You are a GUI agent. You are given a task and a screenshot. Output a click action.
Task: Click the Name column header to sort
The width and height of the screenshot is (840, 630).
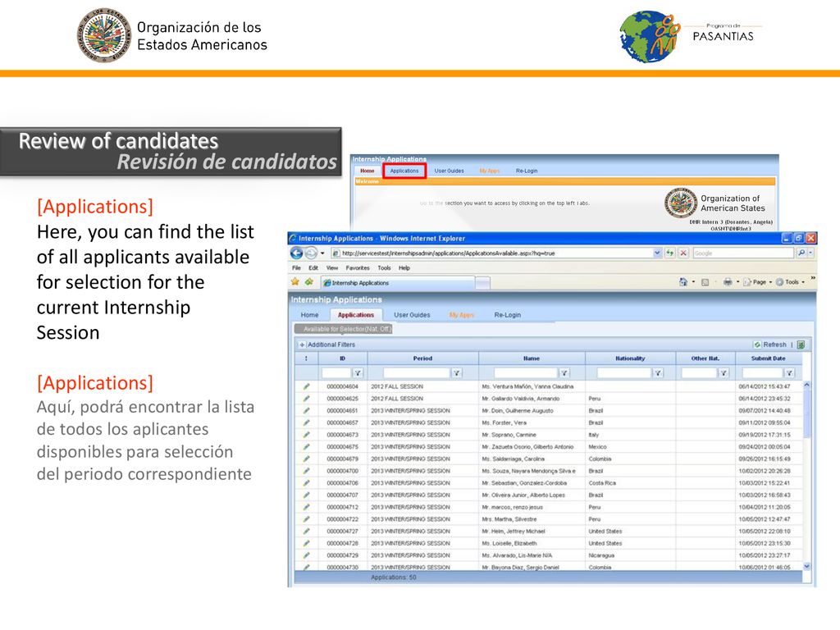point(532,358)
